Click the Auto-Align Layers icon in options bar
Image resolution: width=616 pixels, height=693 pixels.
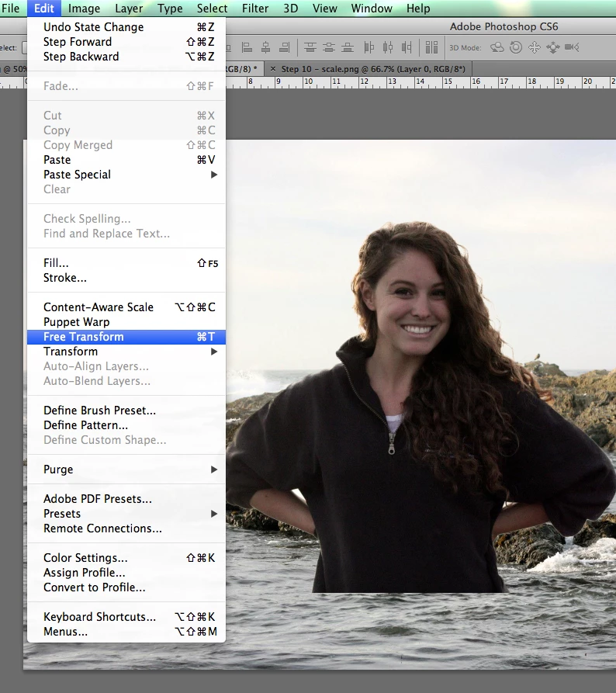coord(431,47)
